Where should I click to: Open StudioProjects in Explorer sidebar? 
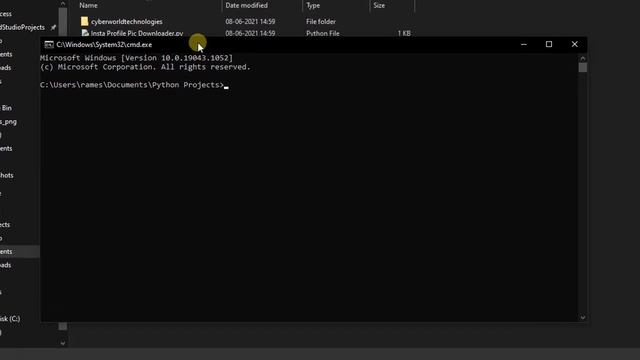point(22,27)
